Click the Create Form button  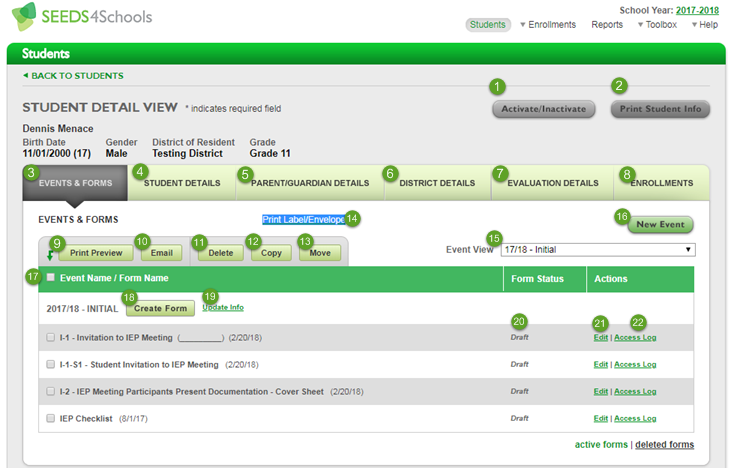pos(161,308)
